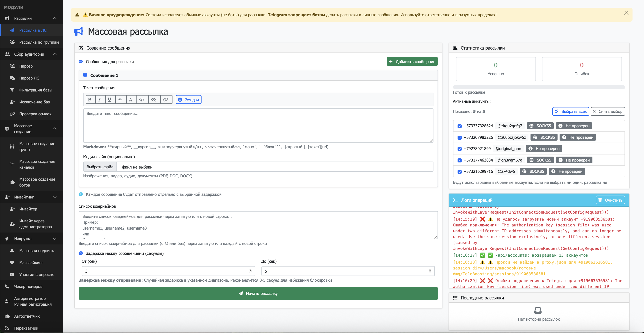
Task: Click Добавить сообщение button
Action: point(412,62)
